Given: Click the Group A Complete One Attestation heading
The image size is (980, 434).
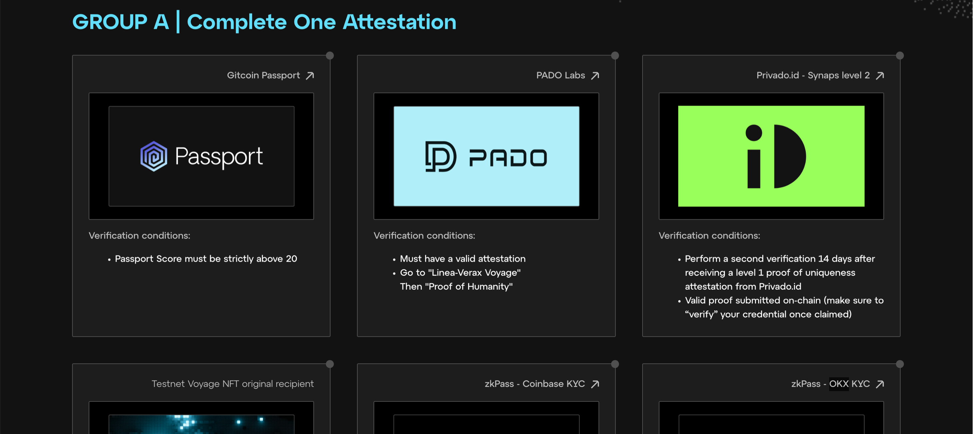Looking at the screenshot, I should click(x=264, y=22).
